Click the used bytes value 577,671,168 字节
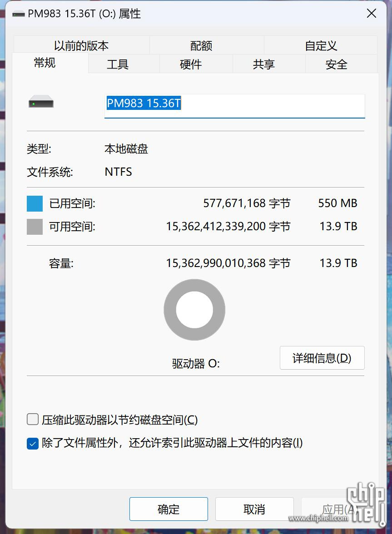392x534 pixels. 247,203
